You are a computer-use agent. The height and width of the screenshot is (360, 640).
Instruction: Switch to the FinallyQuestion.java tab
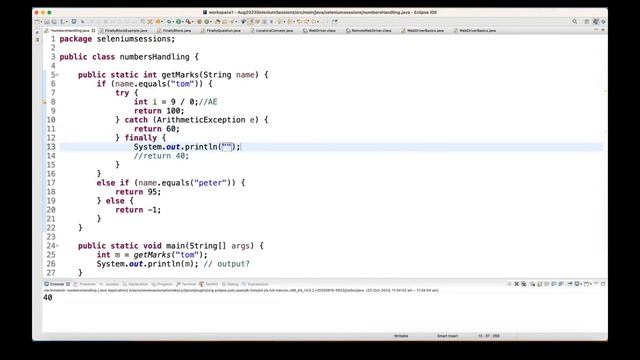221,31
